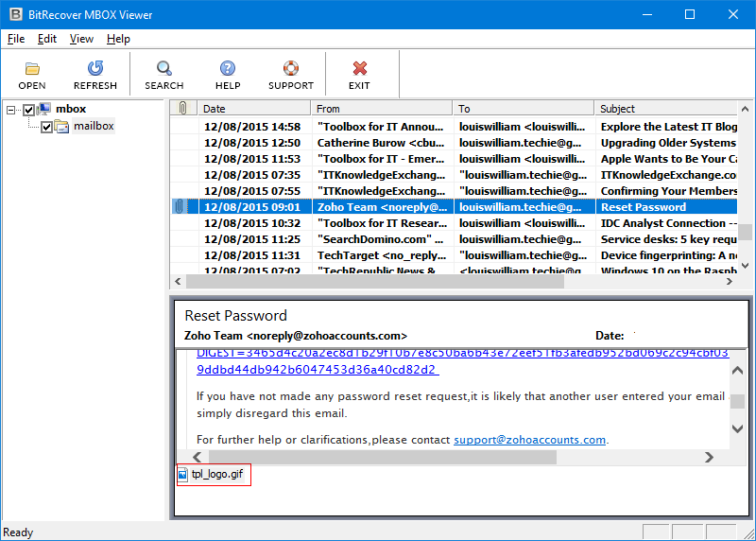Select the TechTarget Device fingerprinting email
Image resolution: width=756 pixels, height=541 pixels.
[x=454, y=254]
